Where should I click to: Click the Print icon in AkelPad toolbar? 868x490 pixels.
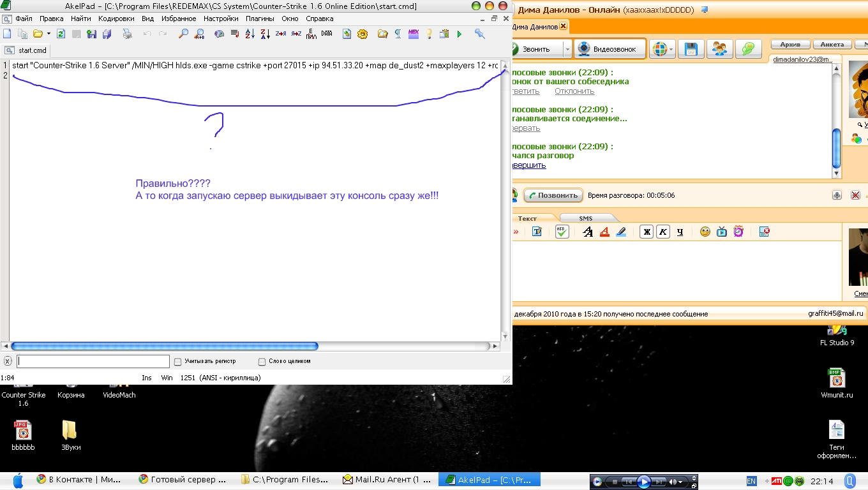click(127, 34)
